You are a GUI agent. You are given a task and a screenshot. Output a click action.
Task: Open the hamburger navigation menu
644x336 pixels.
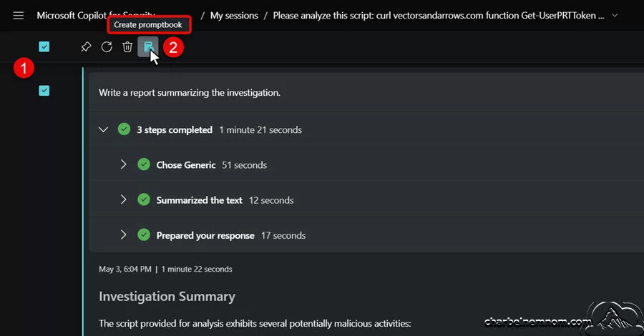pyautogui.click(x=18, y=16)
